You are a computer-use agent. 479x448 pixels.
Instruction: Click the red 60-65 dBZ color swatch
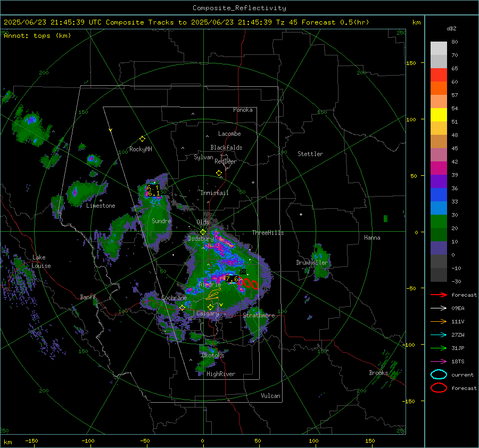(439, 75)
